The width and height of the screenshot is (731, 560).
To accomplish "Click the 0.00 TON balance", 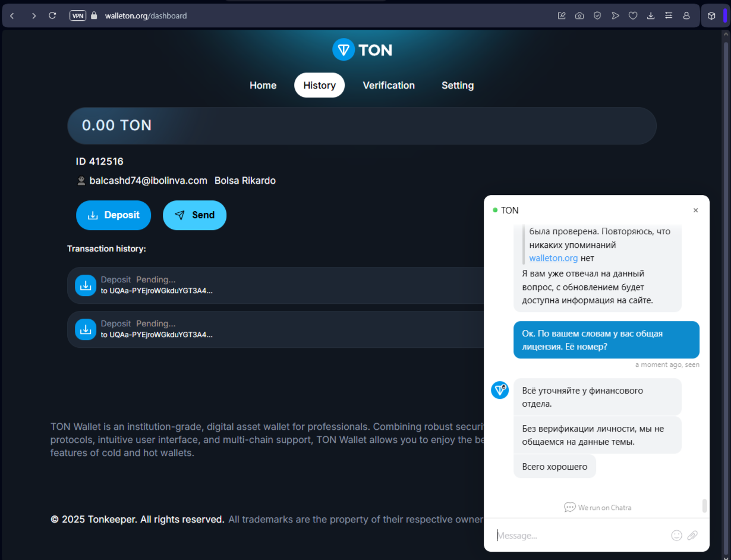I will pyautogui.click(x=116, y=125).
